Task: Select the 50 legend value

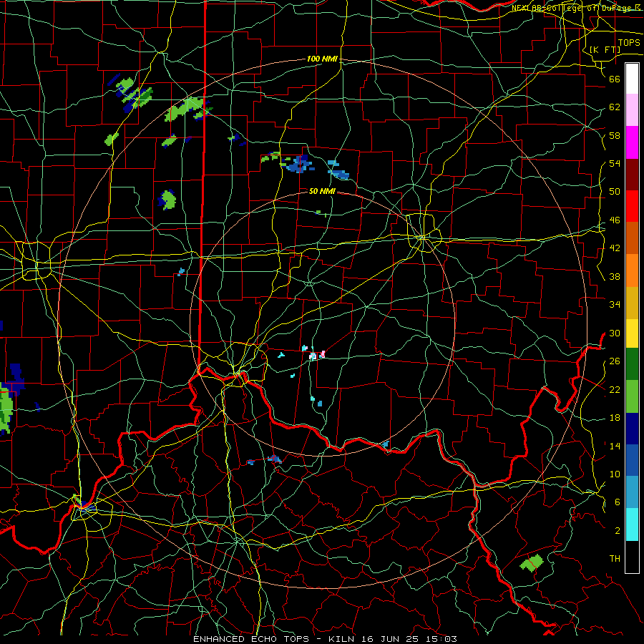Action: point(615,192)
